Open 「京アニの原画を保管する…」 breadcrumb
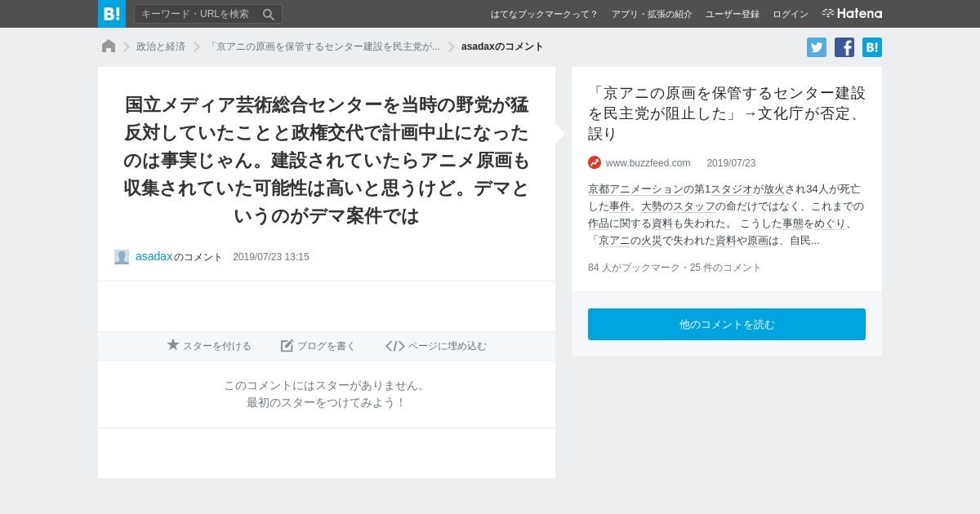The image size is (980, 514). pyautogui.click(x=323, y=47)
